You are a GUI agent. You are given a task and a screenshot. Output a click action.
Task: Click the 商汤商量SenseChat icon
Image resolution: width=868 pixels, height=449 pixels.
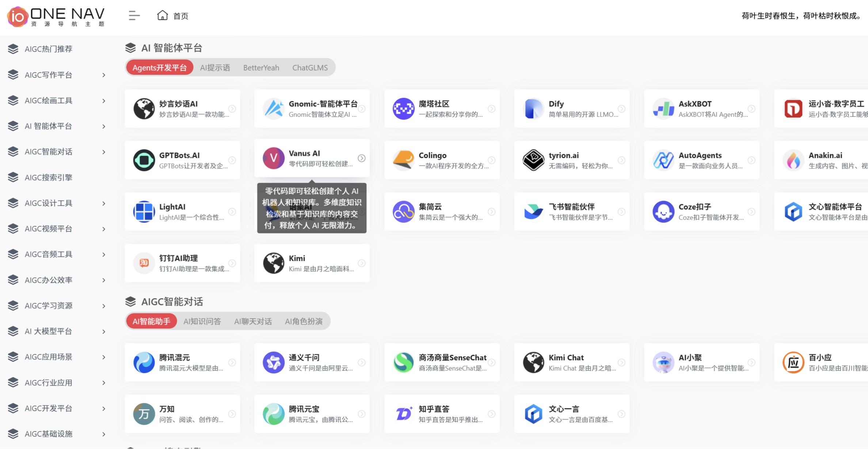(x=403, y=362)
